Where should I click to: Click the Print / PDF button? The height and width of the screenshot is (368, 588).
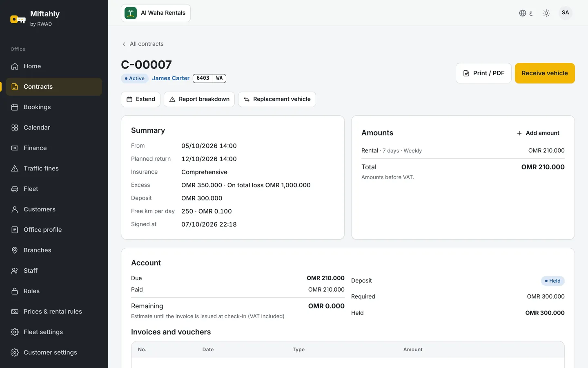tap(483, 73)
